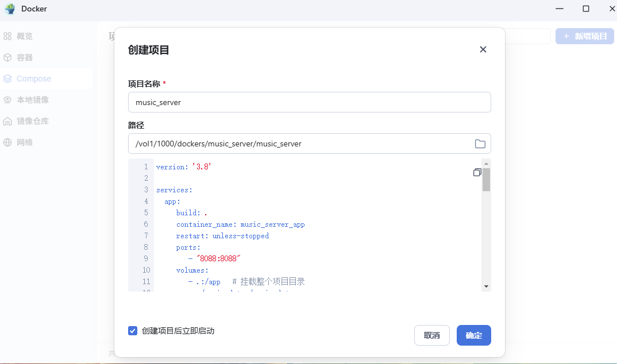This screenshot has height=364, width=617.
Task: Click the editor scrollbar down arrow
Action: click(487, 286)
